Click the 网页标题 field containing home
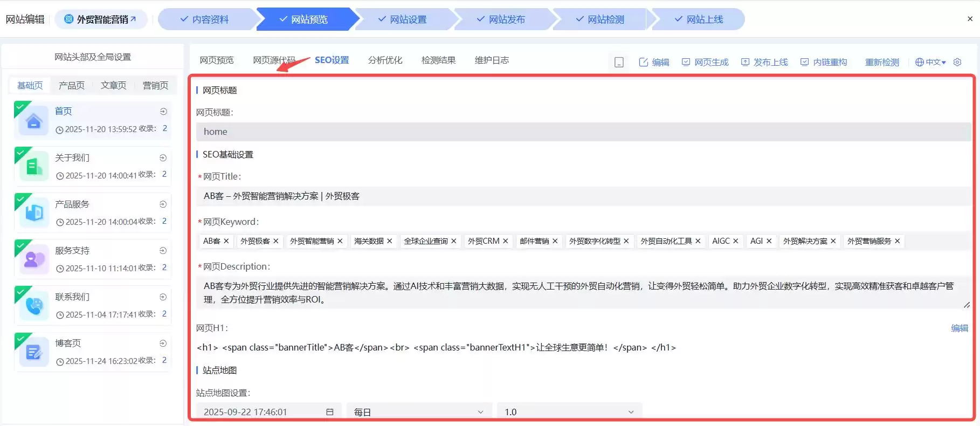980x426 pixels. point(583,132)
